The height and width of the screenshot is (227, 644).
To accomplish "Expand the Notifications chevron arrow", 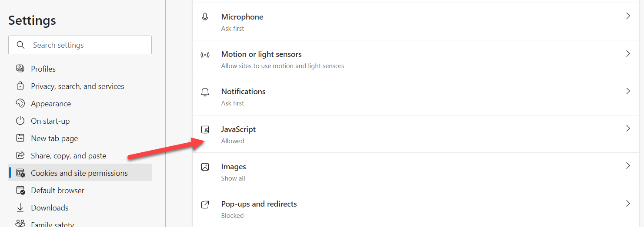I will coord(627,91).
